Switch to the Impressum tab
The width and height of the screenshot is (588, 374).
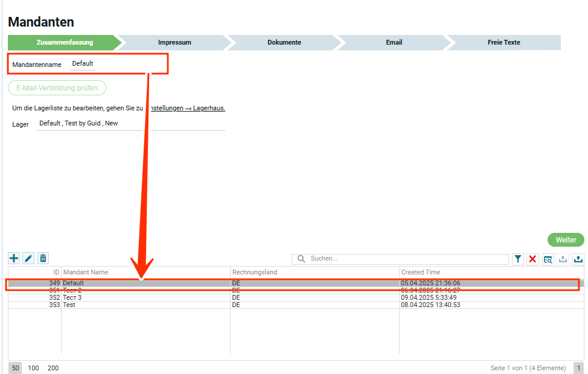(x=174, y=43)
